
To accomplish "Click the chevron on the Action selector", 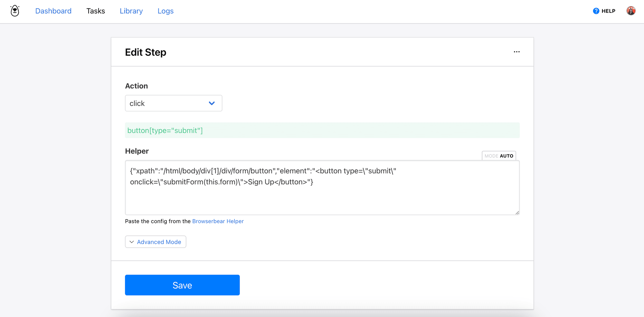I will click(x=212, y=103).
